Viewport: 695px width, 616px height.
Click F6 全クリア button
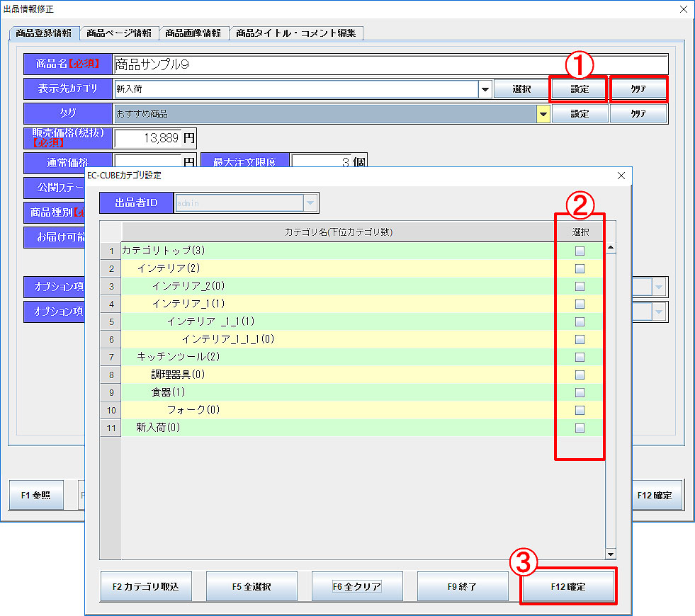pyautogui.click(x=357, y=586)
